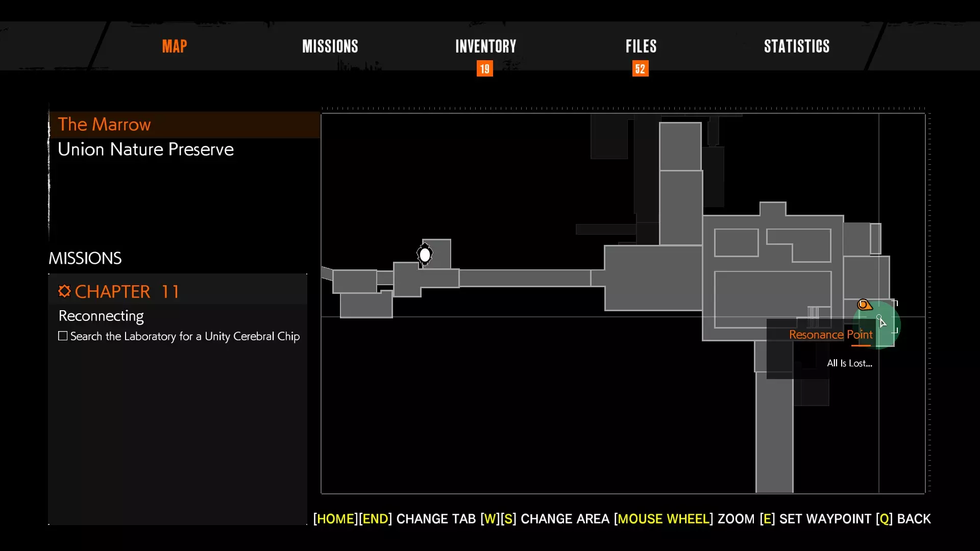
Task: Click the active Map tab
Action: 175,46
